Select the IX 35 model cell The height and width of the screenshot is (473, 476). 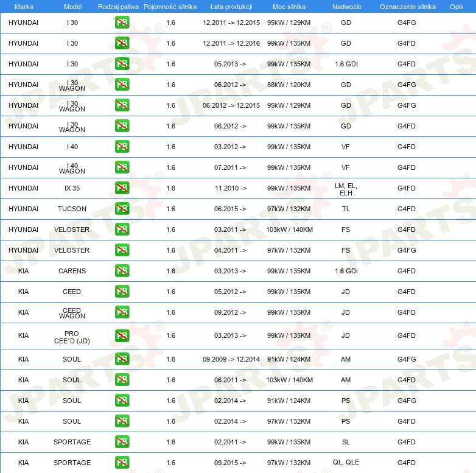[72, 188]
